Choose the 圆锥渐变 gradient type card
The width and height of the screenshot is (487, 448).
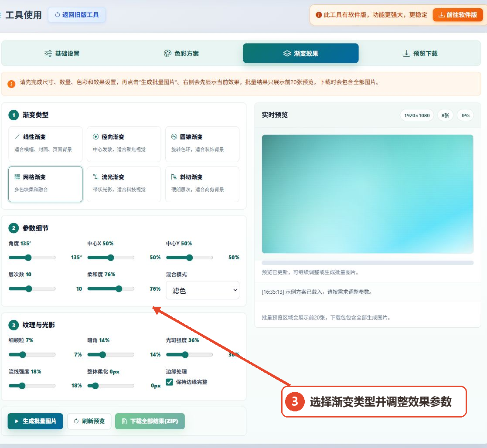click(x=202, y=144)
